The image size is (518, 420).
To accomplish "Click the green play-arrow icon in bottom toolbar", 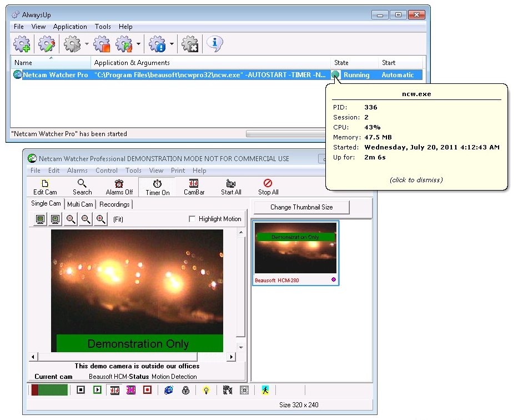I will click(97, 390).
